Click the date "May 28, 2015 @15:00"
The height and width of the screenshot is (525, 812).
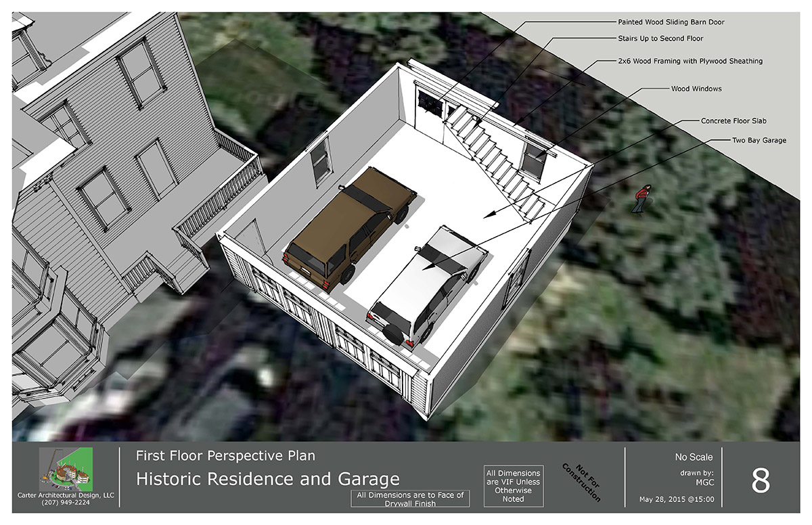point(676,501)
